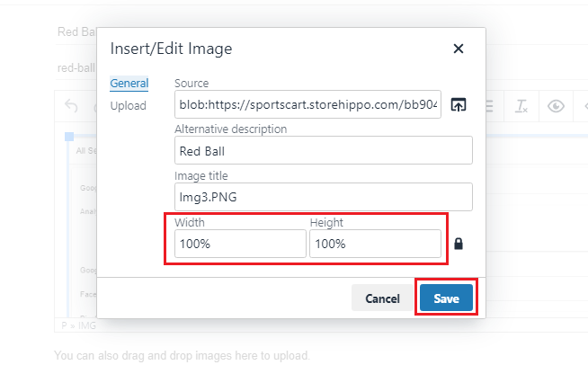Click the clear formatting Tx icon

click(x=521, y=106)
